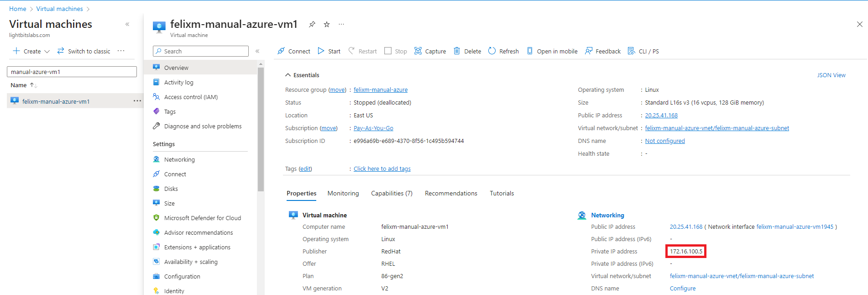Switch to the Recommendations tab

(451, 193)
